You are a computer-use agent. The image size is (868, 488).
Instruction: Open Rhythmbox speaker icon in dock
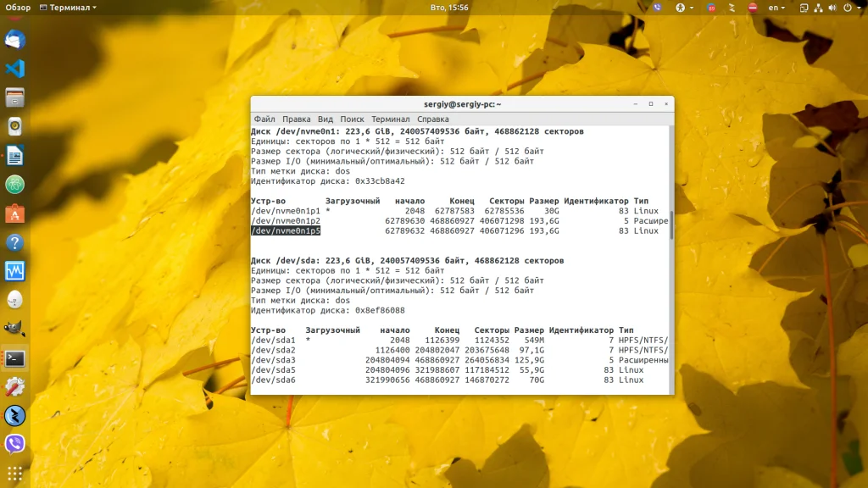(15, 127)
